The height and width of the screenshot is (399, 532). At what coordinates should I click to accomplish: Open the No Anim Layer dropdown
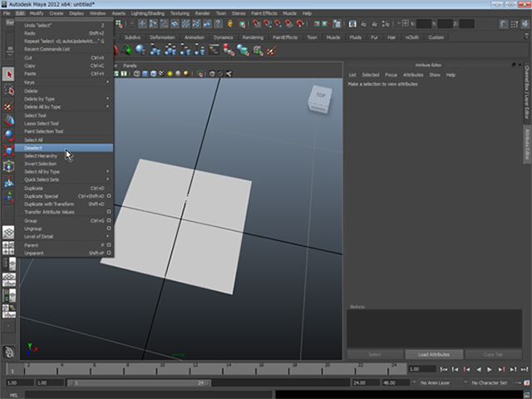(440, 382)
